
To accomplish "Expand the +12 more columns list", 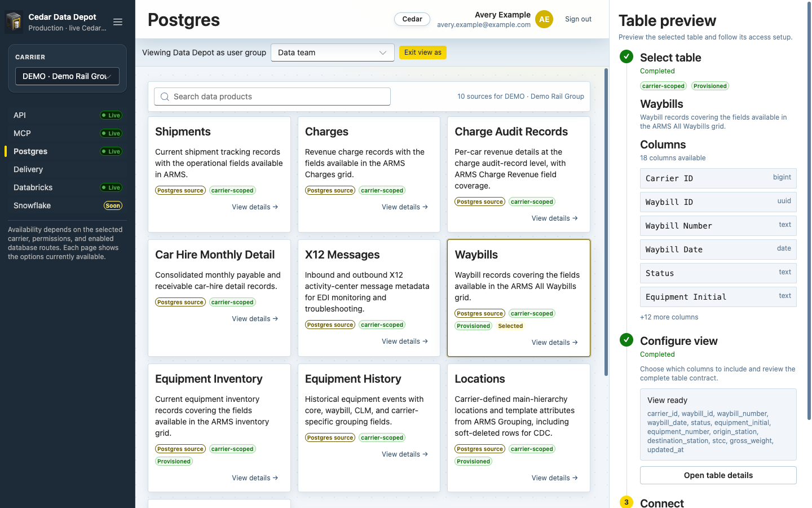I will (x=669, y=317).
